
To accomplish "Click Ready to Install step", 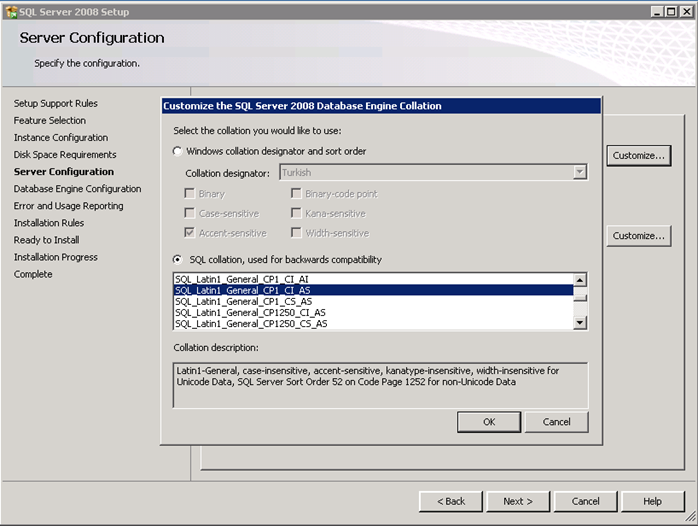I will click(46, 240).
